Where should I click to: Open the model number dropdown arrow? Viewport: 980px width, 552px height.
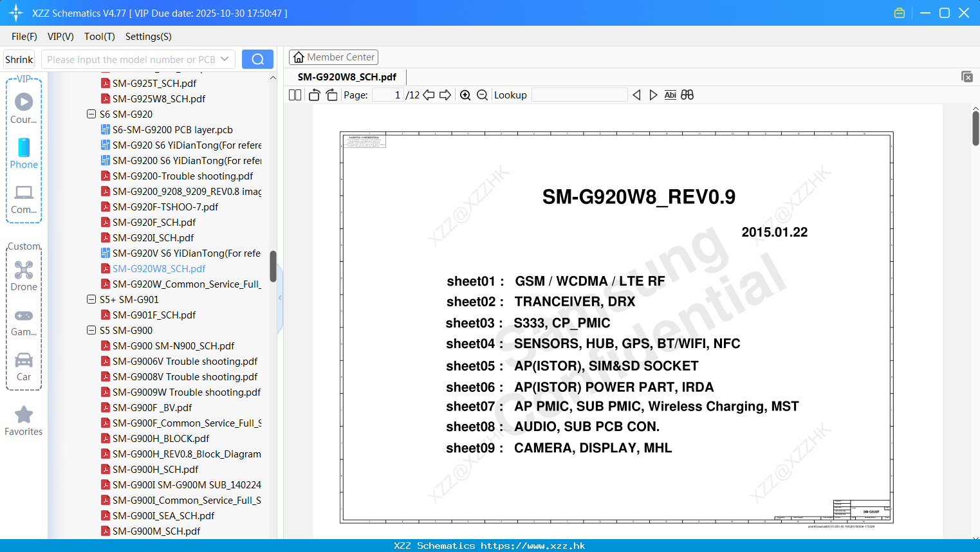[x=225, y=59]
